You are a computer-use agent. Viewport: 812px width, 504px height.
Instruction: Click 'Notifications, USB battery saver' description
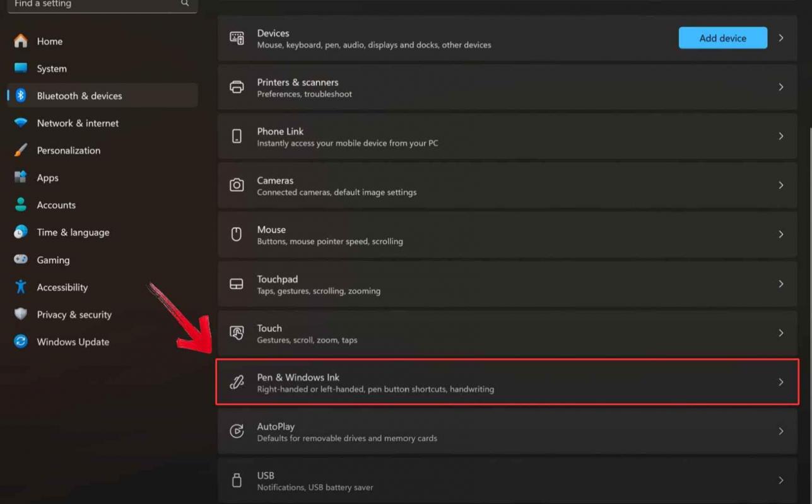[x=315, y=488]
